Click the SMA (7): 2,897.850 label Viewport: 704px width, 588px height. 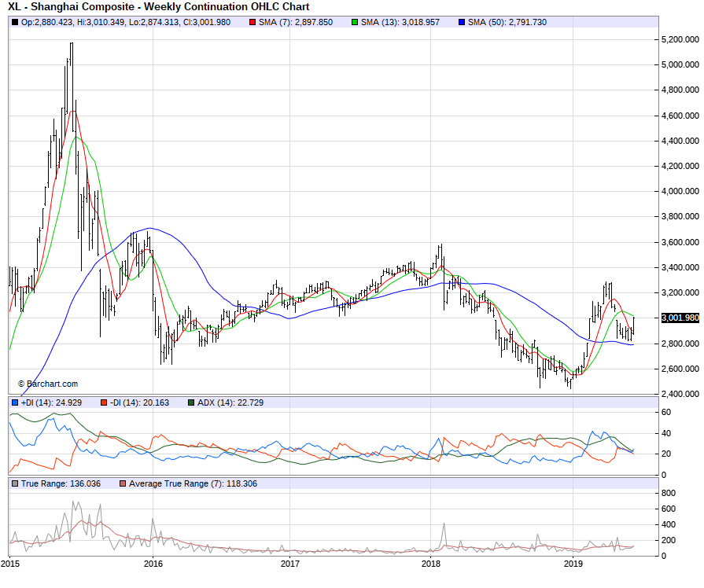296,22
